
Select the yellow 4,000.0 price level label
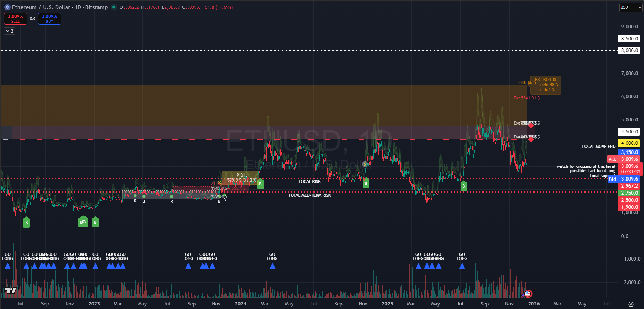pyautogui.click(x=629, y=143)
